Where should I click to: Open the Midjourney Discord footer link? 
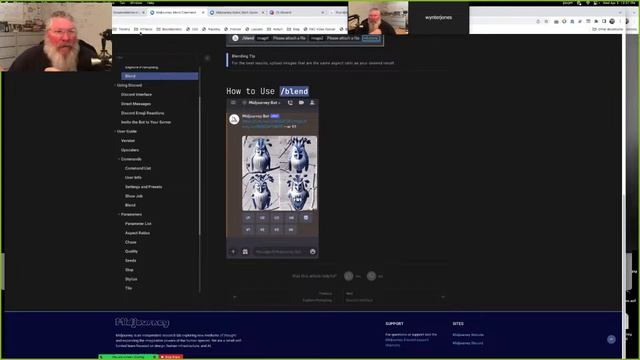(468, 343)
